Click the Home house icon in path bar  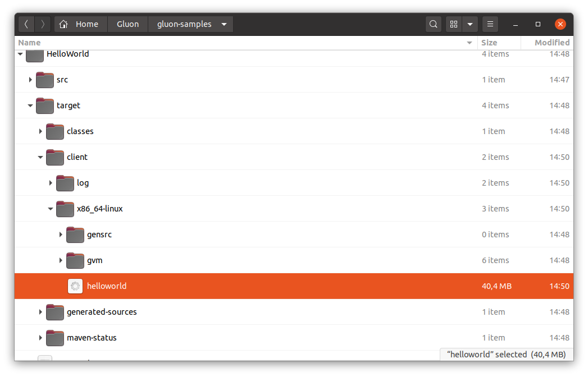[63, 24]
